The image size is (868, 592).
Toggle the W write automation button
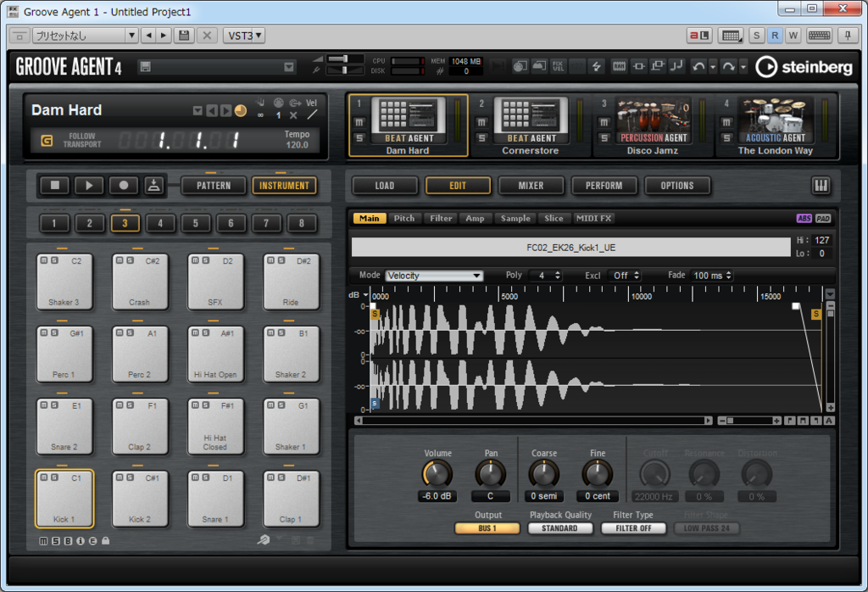click(x=793, y=36)
